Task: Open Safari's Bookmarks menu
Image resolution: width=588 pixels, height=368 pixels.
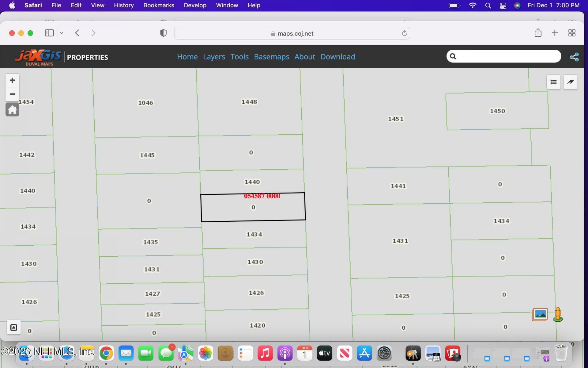Action: 158,5
